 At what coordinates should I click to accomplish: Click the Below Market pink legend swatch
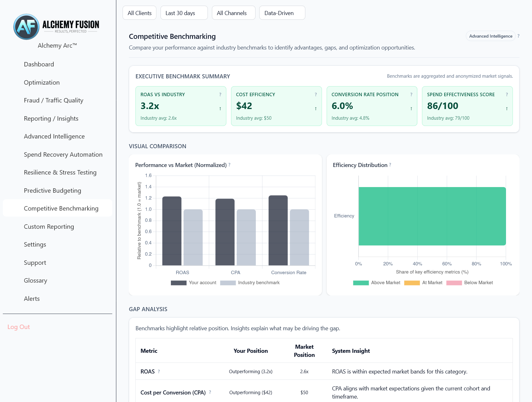(x=454, y=283)
